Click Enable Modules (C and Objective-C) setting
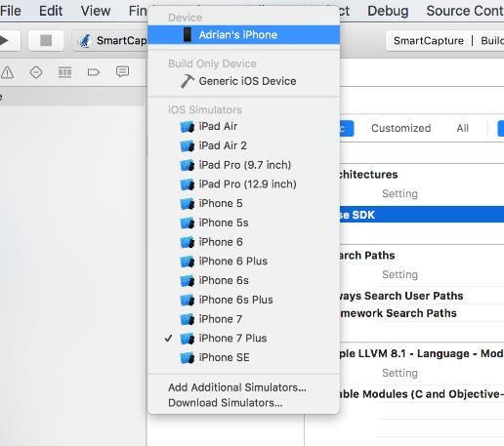This screenshot has height=446, width=504. (x=422, y=394)
